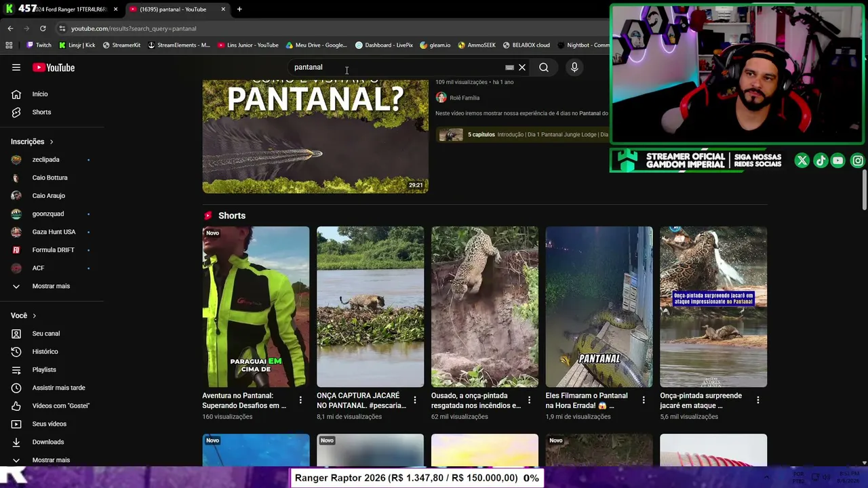
Task: Start voice search with the microphone
Action: coord(574,67)
